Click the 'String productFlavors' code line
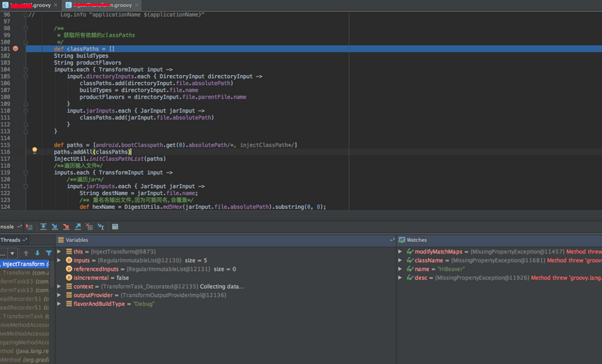The image size is (602, 364). [x=87, y=62]
